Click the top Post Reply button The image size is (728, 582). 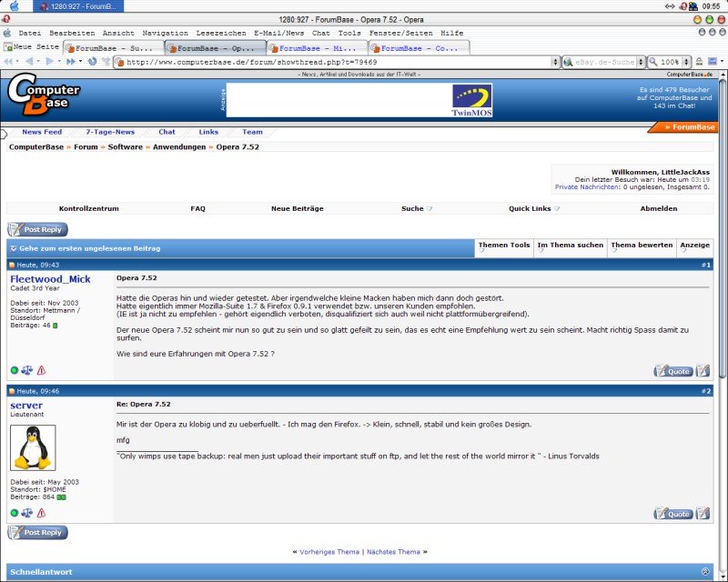37,229
